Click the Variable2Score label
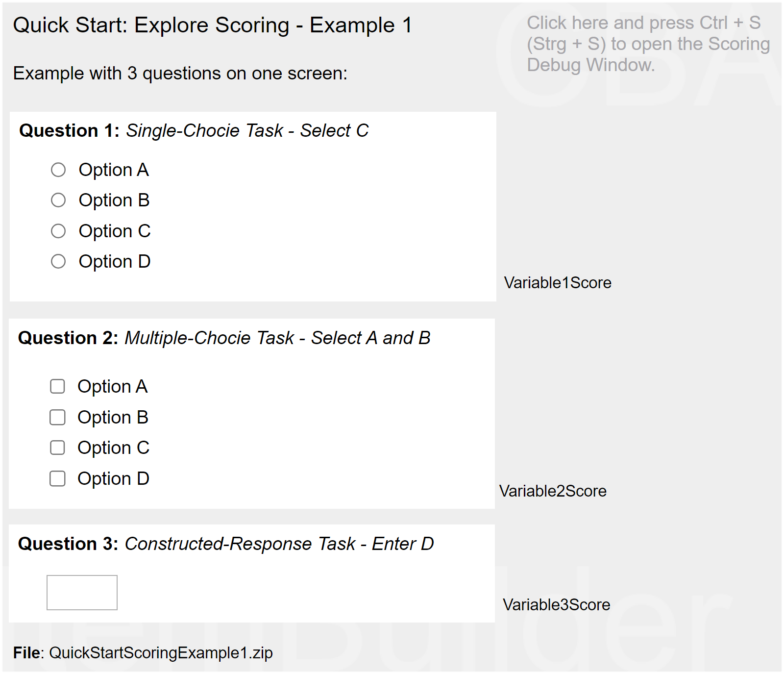Screen dimensions: 784x674 pos(553,491)
